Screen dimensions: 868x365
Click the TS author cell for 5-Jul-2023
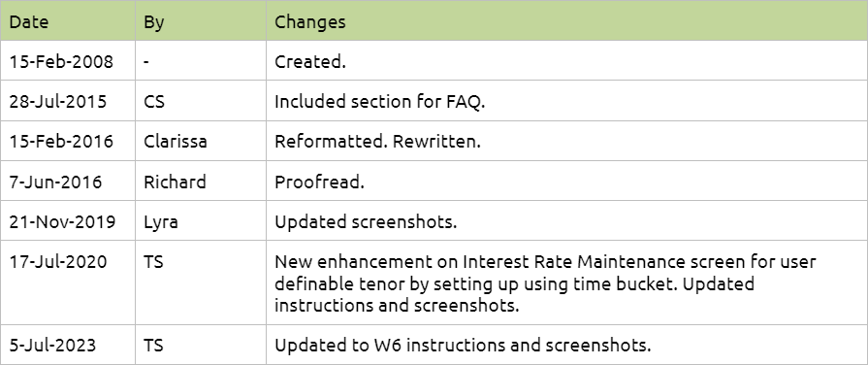point(201,345)
